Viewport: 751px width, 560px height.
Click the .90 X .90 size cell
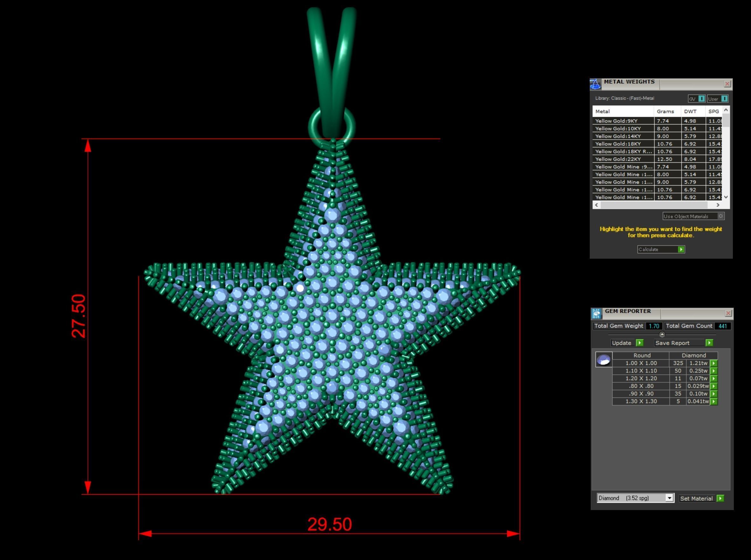point(641,394)
